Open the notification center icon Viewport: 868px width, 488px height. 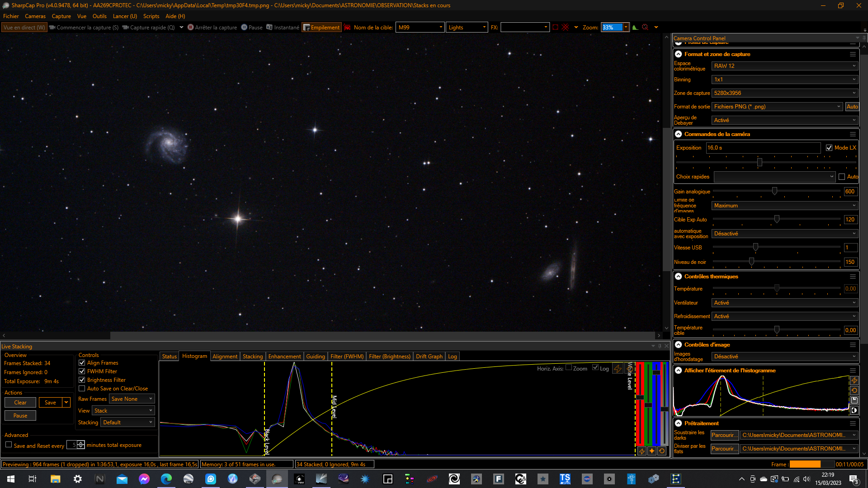(x=854, y=479)
